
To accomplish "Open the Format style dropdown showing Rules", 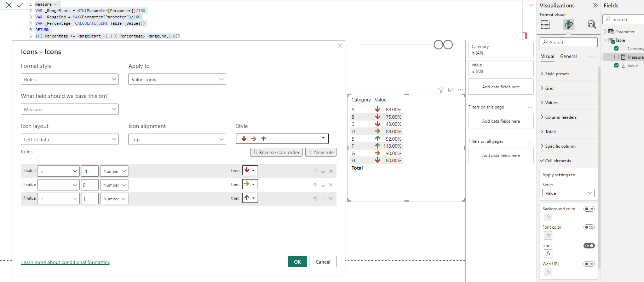I will tap(70, 80).
